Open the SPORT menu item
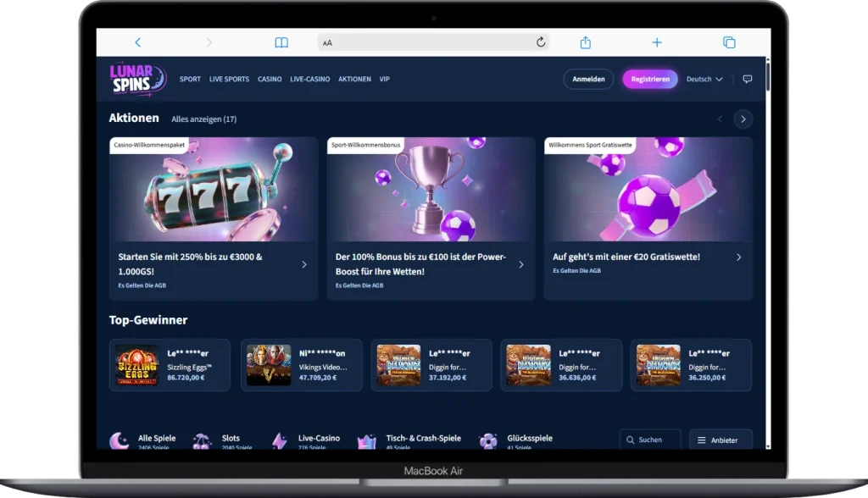Screen dimensions: 868x498 [190, 79]
